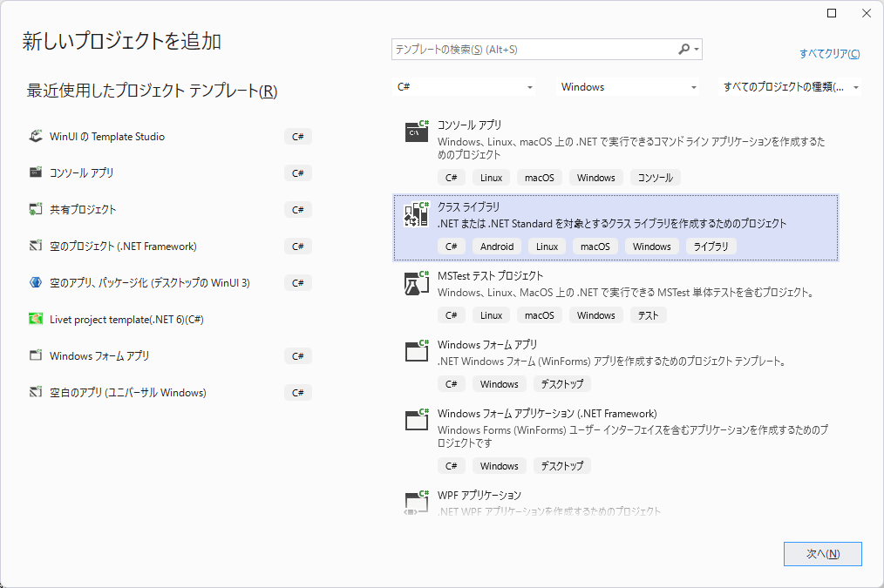Choose Windows フォーム アプリケーション (.NET Framework) title
Image resolution: width=884 pixels, height=588 pixels.
pyautogui.click(x=547, y=414)
